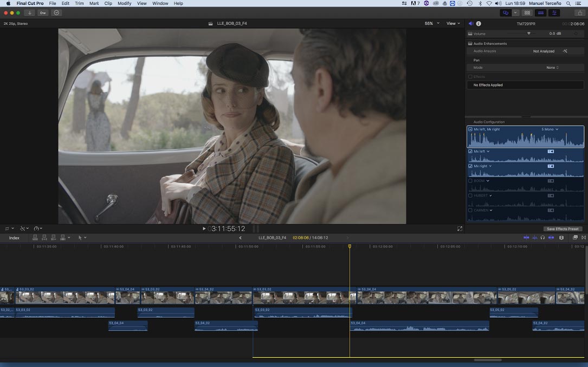Enter viewer full screen mode

[460, 228]
